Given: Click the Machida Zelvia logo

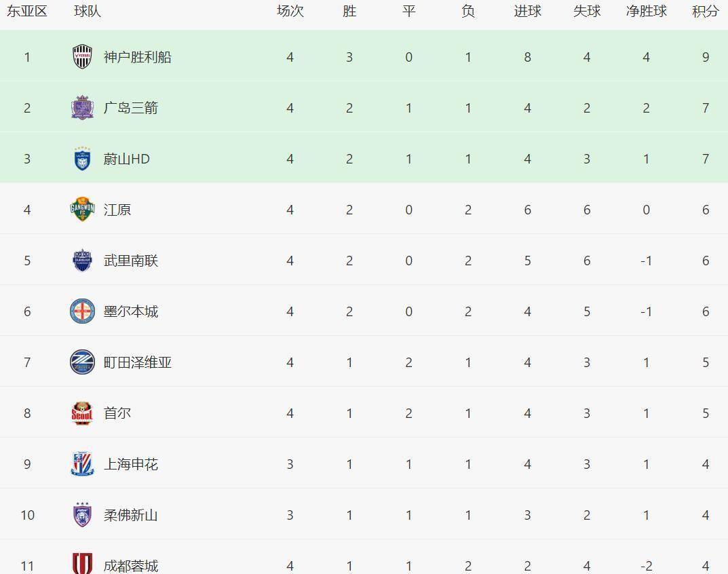Looking at the screenshot, I should point(82,362).
